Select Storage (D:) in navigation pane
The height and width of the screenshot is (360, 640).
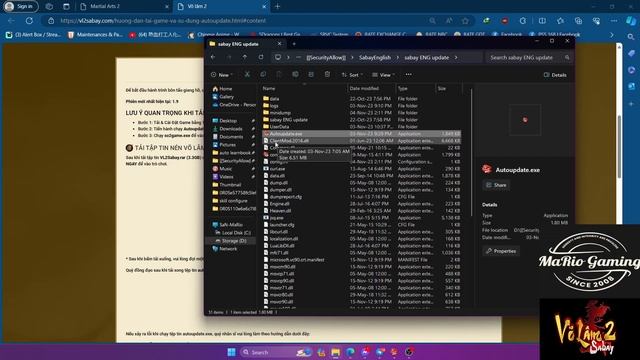coord(234,241)
